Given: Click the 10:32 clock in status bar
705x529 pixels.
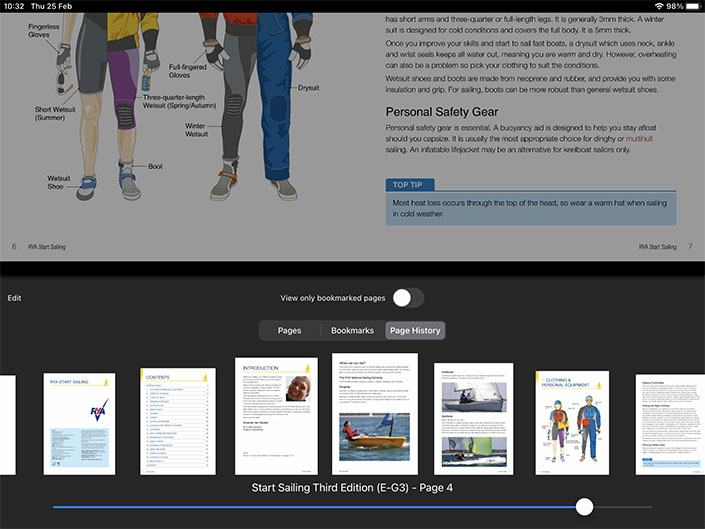Looking at the screenshot, I should click(13, 6).
